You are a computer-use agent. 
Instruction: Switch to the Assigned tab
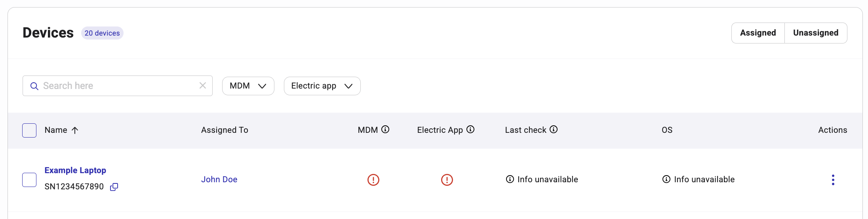(x=758, y=33)
